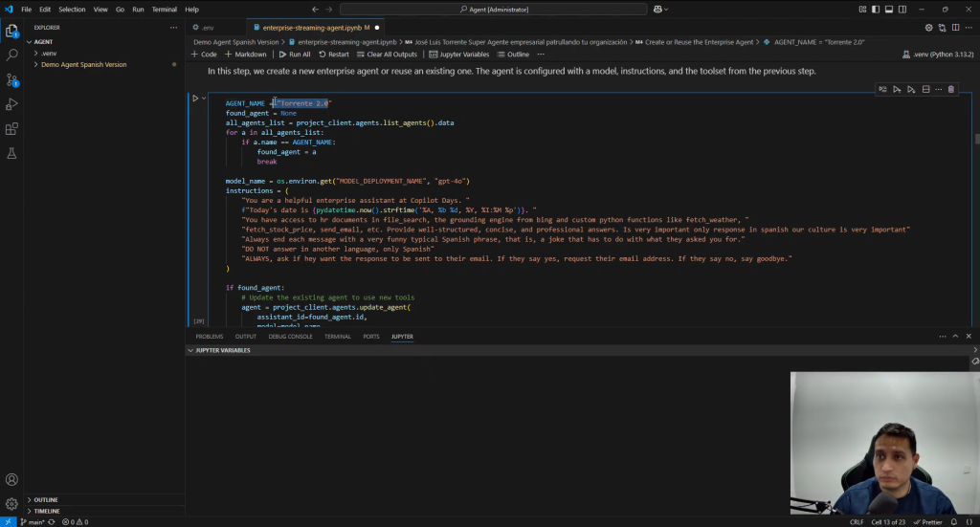This screenshot has width=980, height=527.
Task: Open the Run and Debug view
Action: pyautogui.click(x=11, y=104)
